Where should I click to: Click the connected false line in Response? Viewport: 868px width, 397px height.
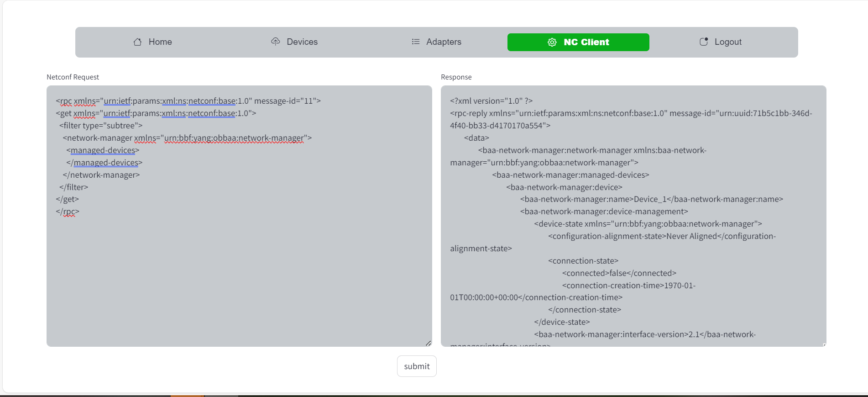coord(619,273)
